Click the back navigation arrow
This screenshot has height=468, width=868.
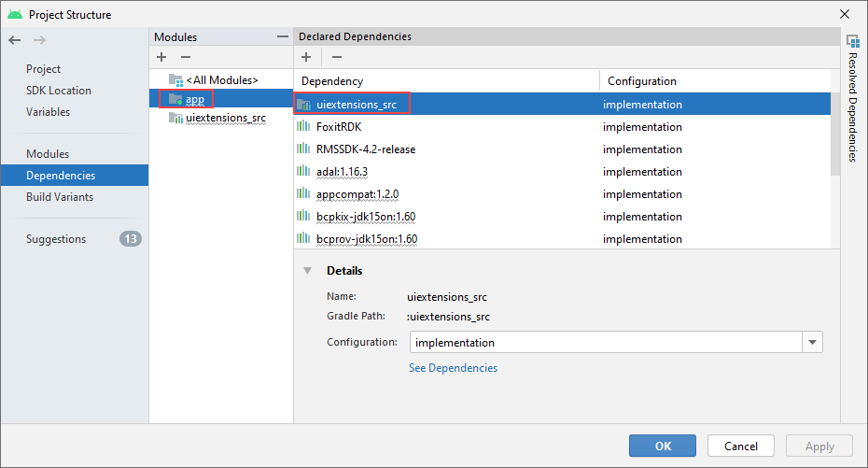(15, 40)
